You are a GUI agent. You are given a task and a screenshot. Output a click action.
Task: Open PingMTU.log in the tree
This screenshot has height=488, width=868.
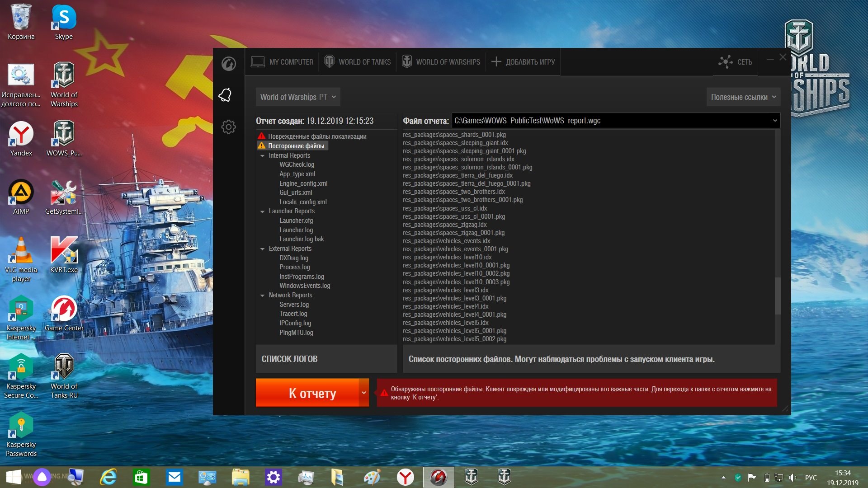296,333
